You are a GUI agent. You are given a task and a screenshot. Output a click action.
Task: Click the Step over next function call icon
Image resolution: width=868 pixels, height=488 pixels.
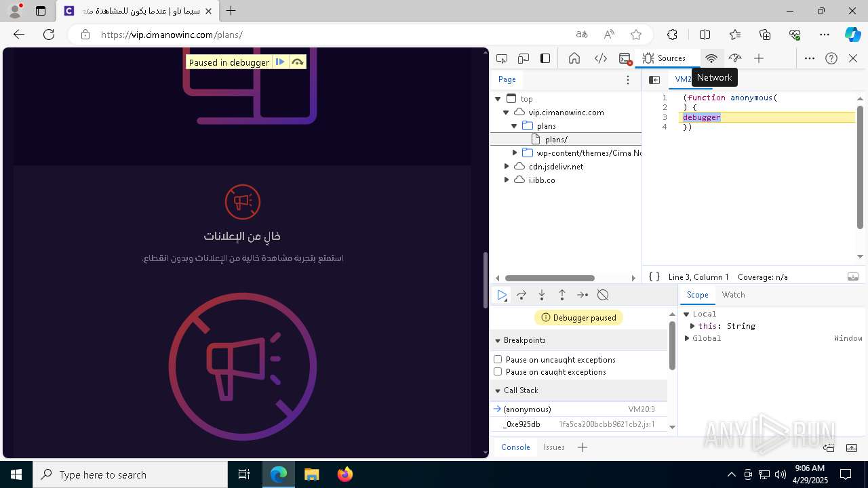[x=521, y=295]
